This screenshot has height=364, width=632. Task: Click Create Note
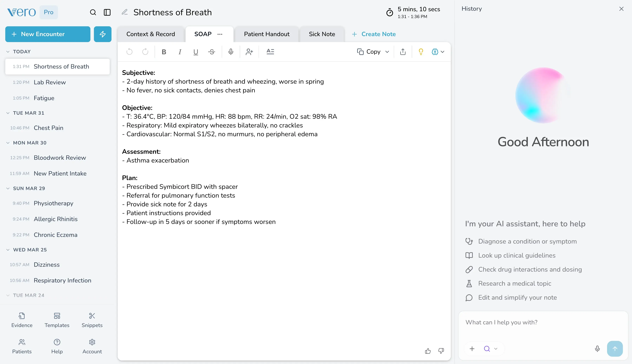coord(374,34)
